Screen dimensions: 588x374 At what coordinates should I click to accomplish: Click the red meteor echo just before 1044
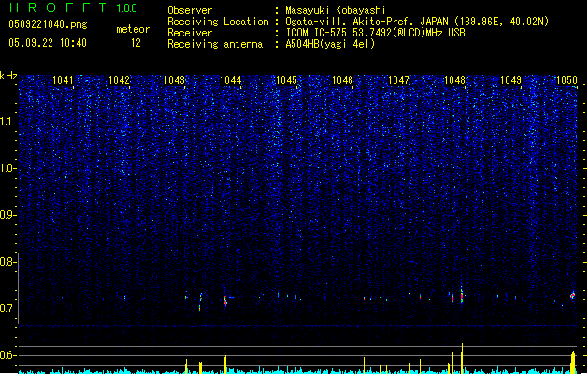click(225, 300)
